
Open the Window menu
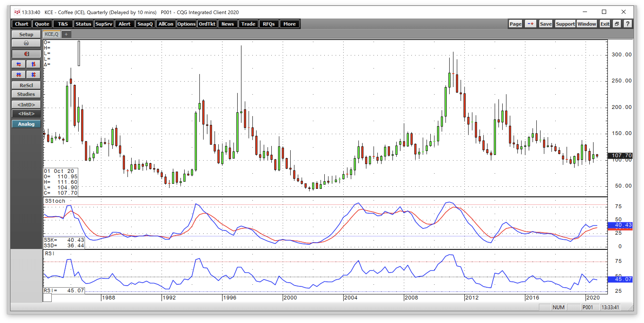pyautogui.click(x=587, y=24)
